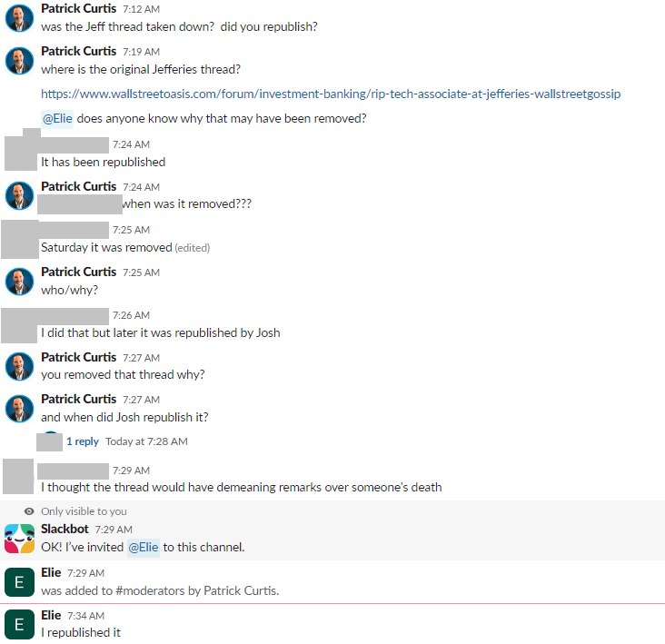This screenshot has width=665, height=644.
Task: Click the 7:26 AM message timestamp
Action: tap(131, 315)
